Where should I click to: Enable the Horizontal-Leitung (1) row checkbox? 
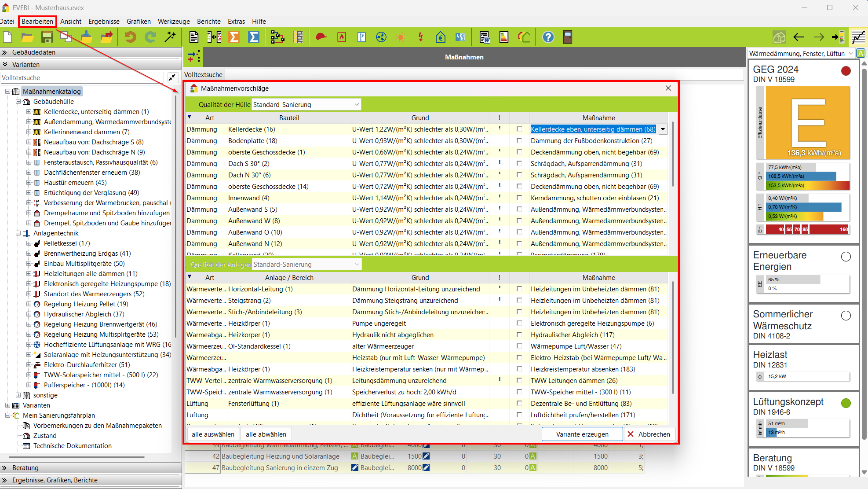point(519,289)
